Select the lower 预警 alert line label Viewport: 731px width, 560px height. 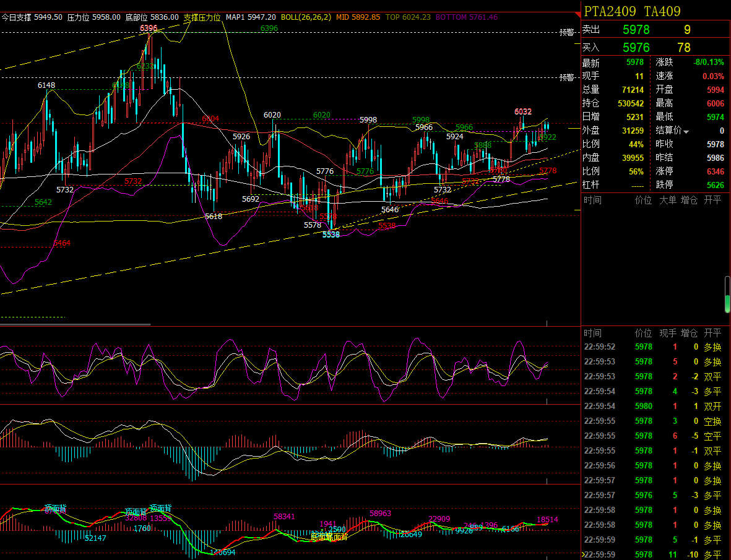(566, 77)
